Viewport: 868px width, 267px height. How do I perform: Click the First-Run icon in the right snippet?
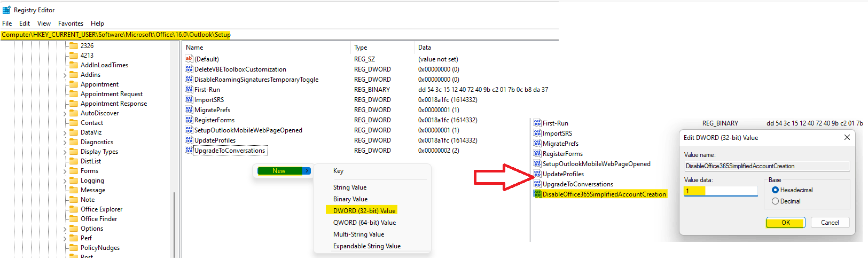click(x=537, y=123)
